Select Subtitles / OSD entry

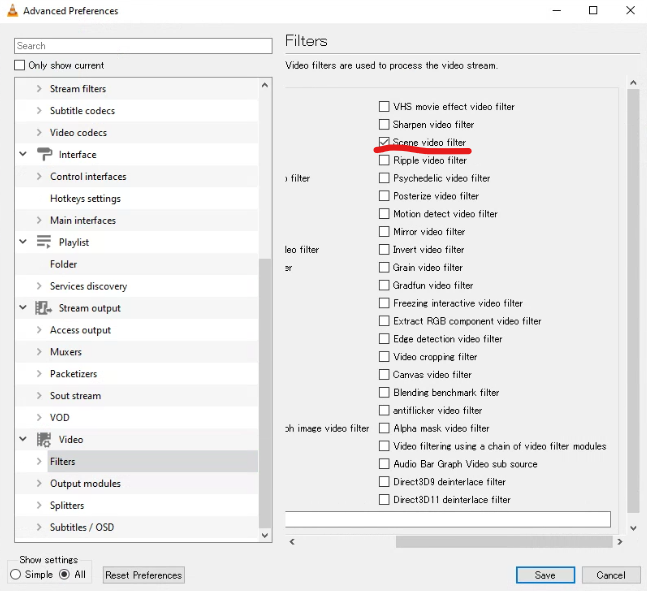point(82,527)
